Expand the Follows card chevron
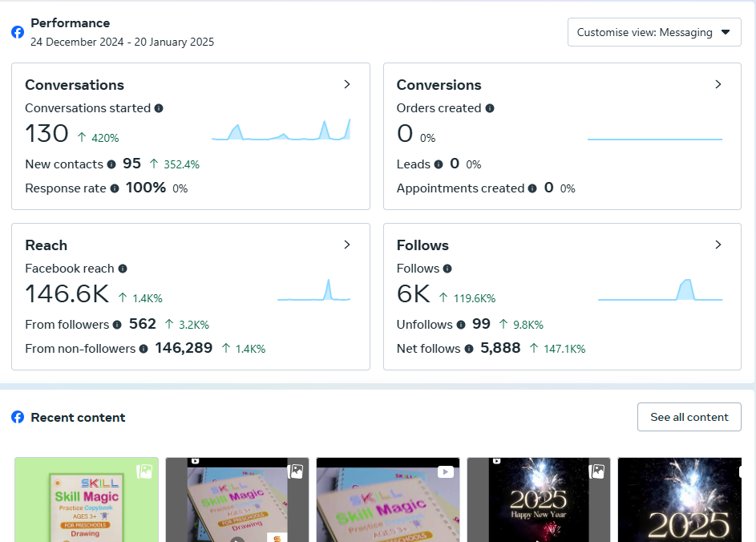Viewport: 756px width, 542px height. [x=718, y=245]
